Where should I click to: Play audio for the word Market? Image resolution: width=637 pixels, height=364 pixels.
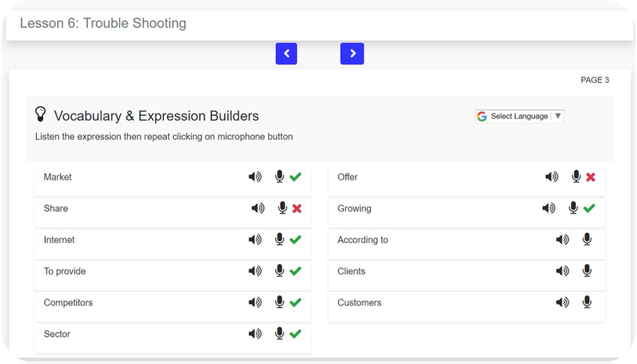tap(255, 177)
